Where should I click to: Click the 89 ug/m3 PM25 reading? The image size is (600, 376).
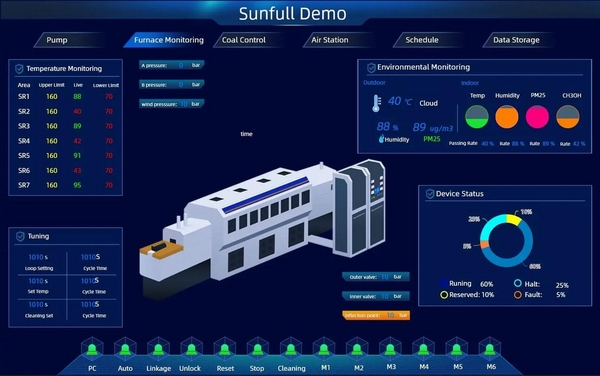(x=432, y=127)
